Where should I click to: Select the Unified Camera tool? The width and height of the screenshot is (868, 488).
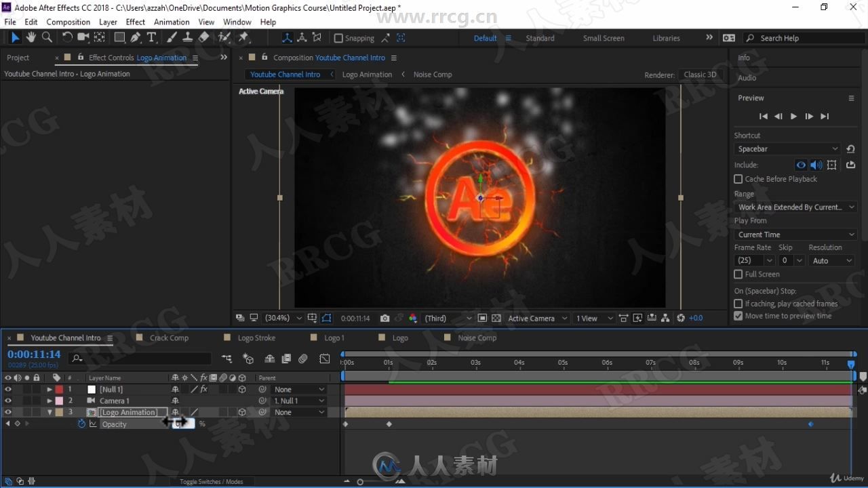(83, 37)
